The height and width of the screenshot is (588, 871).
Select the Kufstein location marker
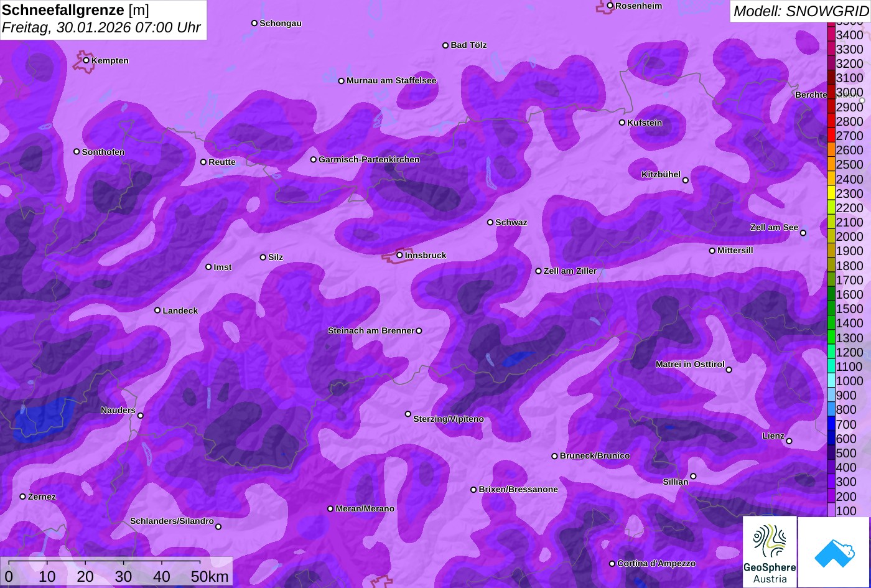[622, 123]
